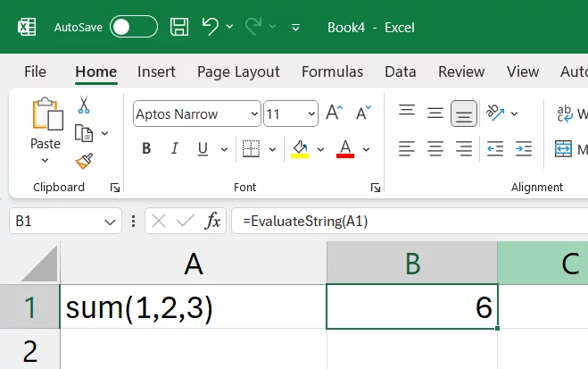588x369 pixels.
Task: Toggle the AutoSave switch
Action: (x=133, y=27)
